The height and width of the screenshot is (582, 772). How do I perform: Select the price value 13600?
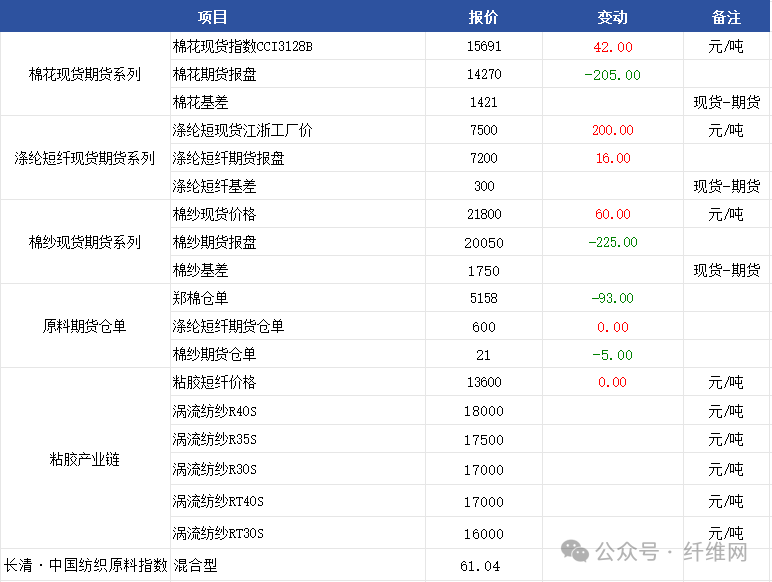pyautogui.click(x=484, y=383)
